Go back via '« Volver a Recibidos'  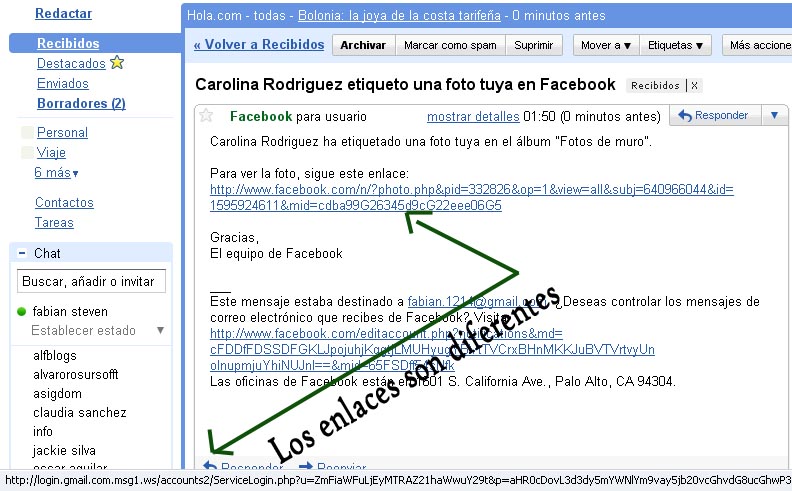tap(259, 44)
